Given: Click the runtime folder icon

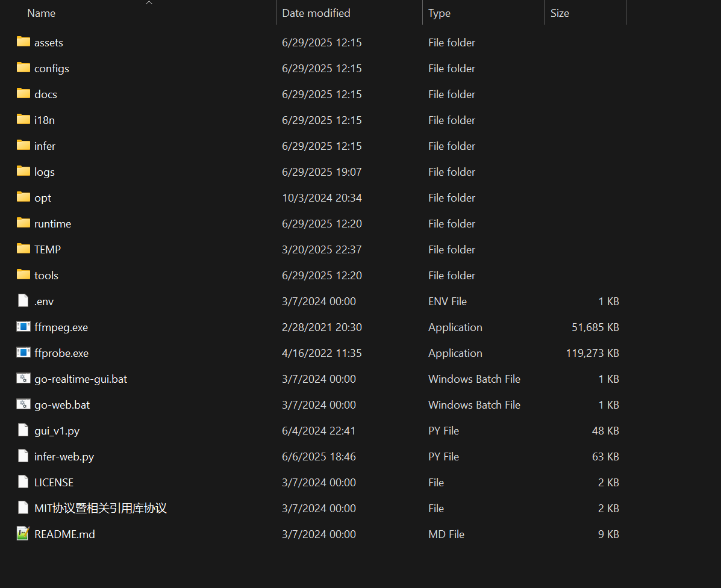Looking at the screenshot, I should pyautogui.click(x=23, y=223).
